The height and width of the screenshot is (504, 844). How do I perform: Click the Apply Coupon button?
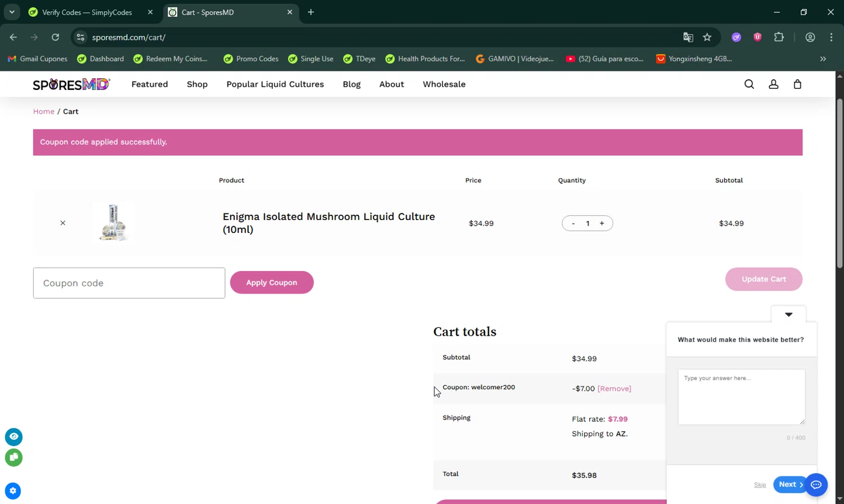272,282
